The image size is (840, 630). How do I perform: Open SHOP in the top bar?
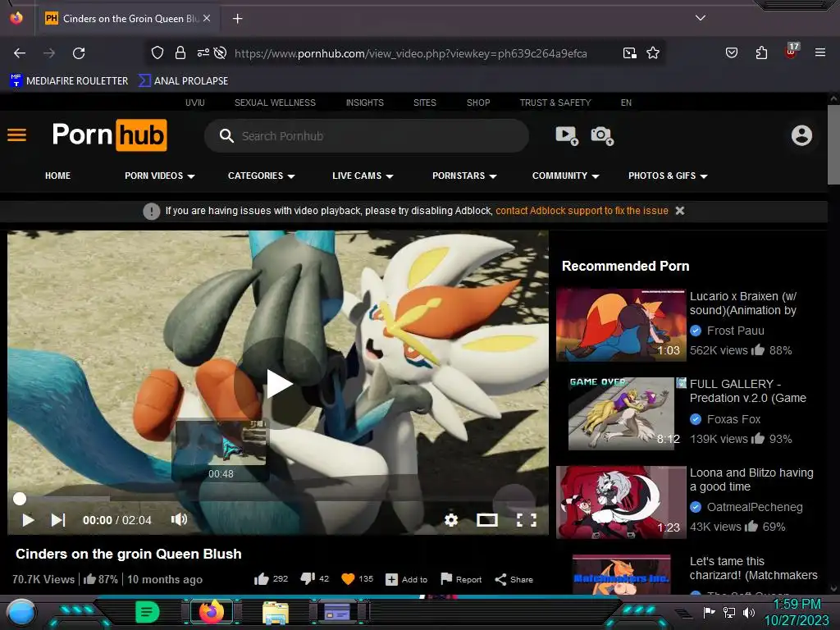pyautogui.click(x=478, y=103)
